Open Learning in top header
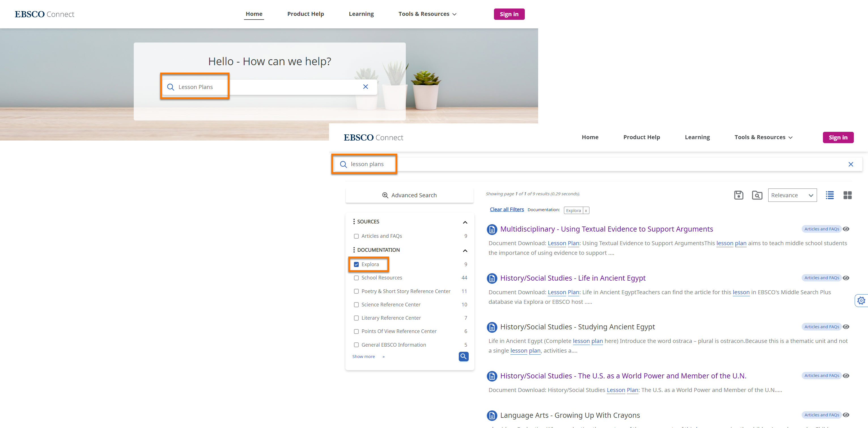Viewport: 868px width, 428px height. tap(361, 14)
